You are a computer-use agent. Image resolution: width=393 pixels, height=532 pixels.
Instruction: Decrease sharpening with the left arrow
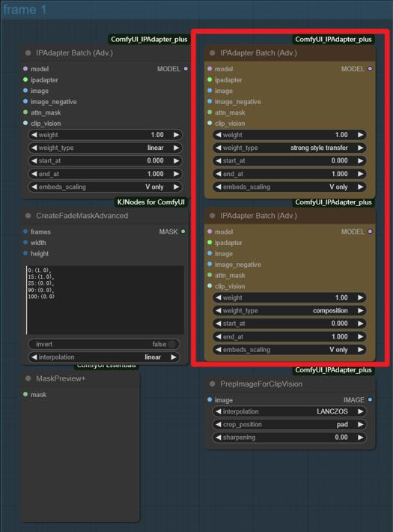[x=218, y=438]
